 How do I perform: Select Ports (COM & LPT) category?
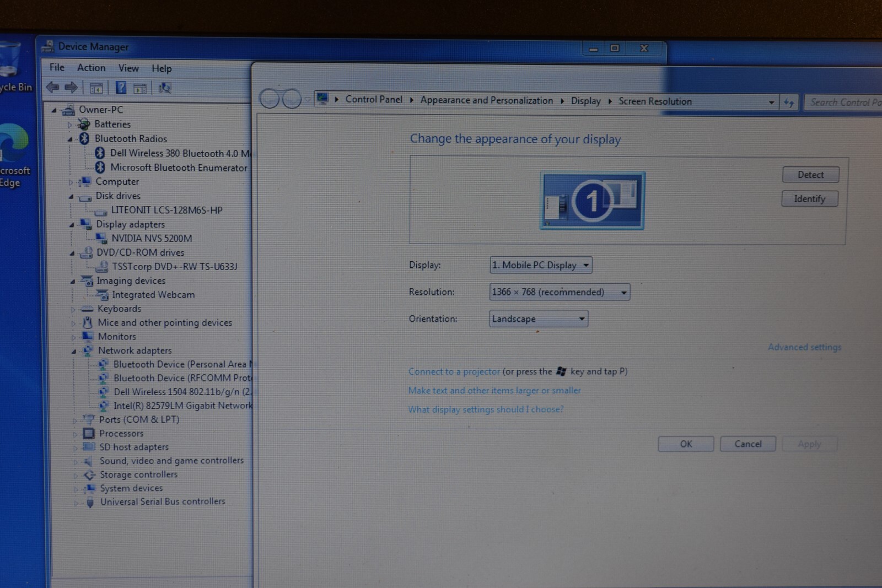click(139, 419)
